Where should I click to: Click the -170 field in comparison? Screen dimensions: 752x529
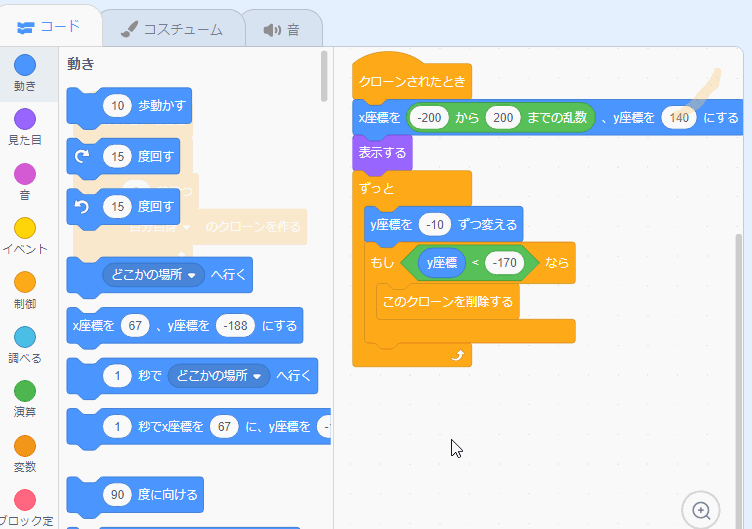tap(505, 263)
